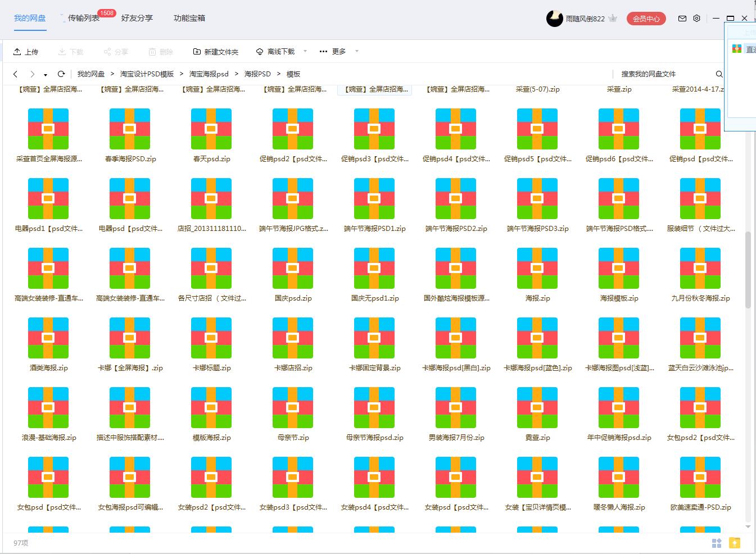Open the mail notification icon
The image size is (756, 554).
pyautogui.click(x=682, y=18)
